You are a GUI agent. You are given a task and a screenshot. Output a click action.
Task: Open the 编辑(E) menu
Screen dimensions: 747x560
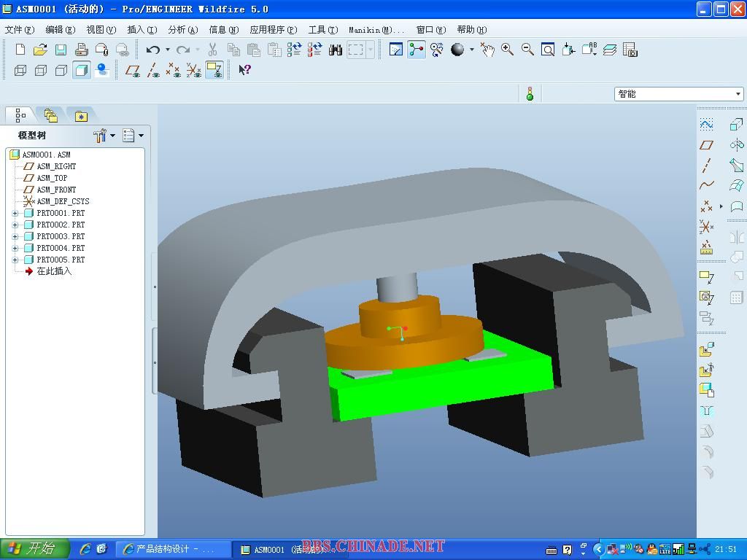pyautogui.click(x=60, y=30)
